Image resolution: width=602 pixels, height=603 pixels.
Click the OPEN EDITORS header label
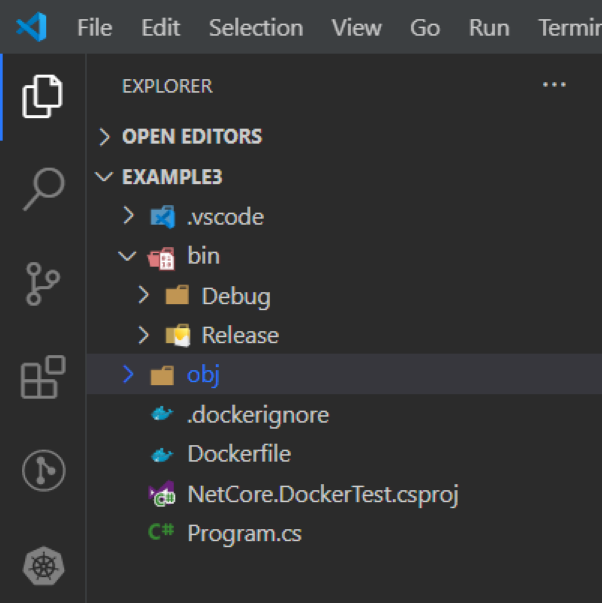(x=192, y=137)
